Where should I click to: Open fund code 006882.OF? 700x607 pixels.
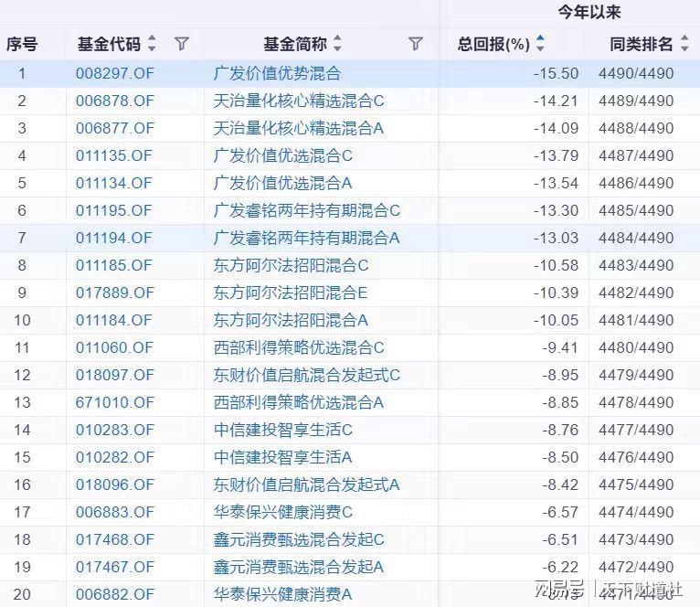click(115, 594)
